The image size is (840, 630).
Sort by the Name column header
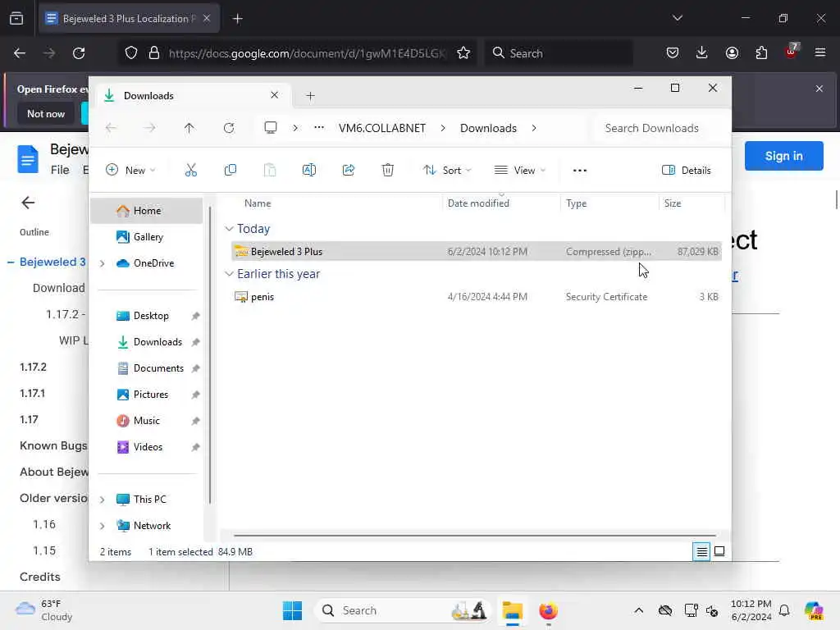pos(257,203)
